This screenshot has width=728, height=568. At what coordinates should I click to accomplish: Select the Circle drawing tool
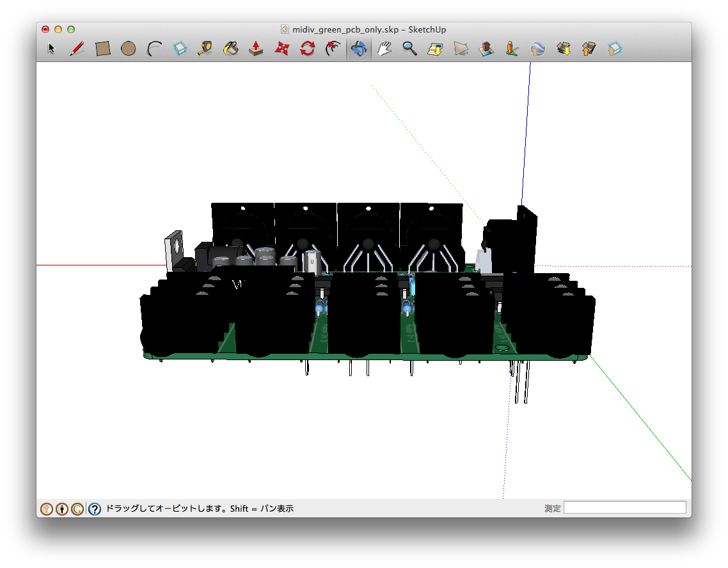pos(129,49)
